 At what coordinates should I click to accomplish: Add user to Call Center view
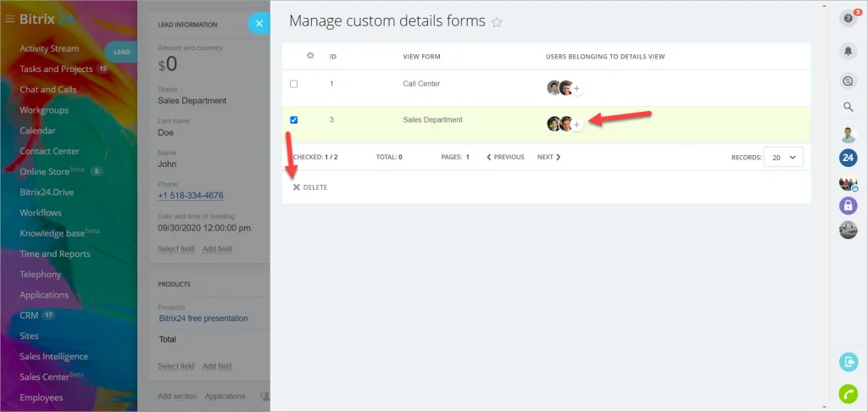click(576, 89)
